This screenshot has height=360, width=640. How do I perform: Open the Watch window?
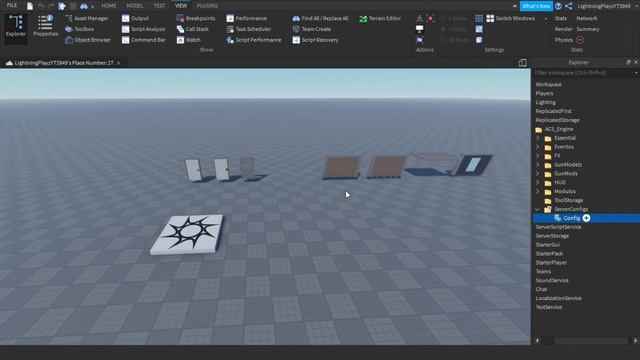coord(188,40)
